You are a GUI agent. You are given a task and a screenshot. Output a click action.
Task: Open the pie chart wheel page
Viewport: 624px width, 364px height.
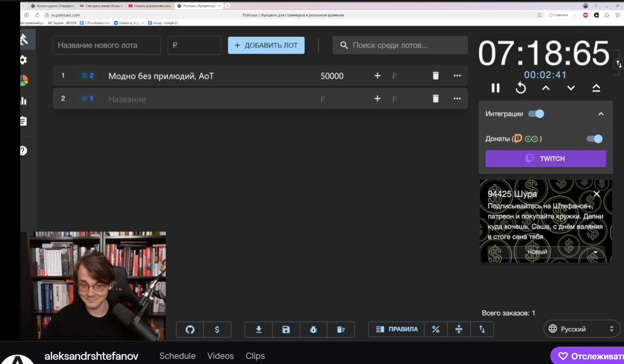24,80
